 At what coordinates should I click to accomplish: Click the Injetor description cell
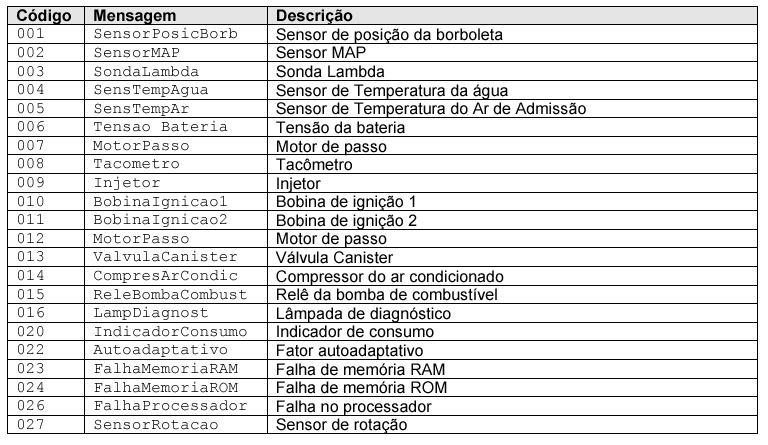click(x=298, y=183)
